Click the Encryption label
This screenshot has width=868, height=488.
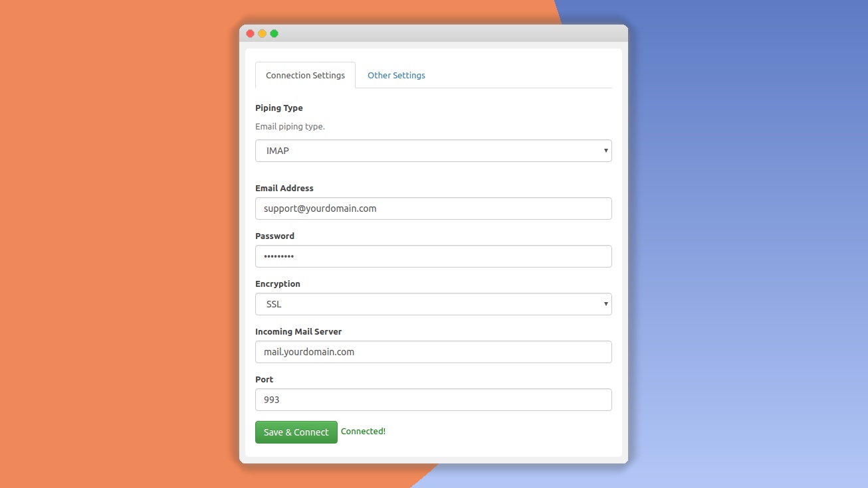pos(278,284)
